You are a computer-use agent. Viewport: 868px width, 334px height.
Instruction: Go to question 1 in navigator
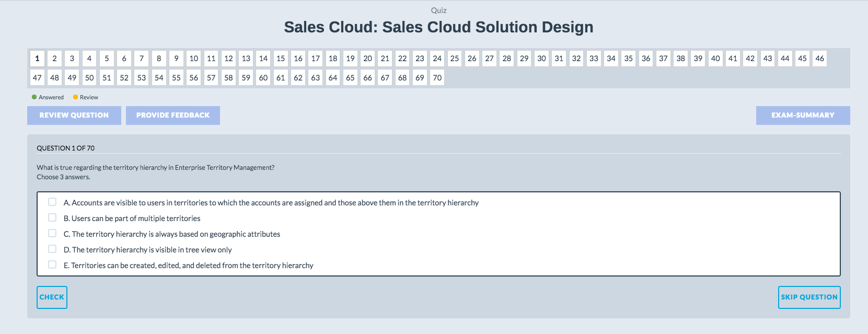[37, 59]
